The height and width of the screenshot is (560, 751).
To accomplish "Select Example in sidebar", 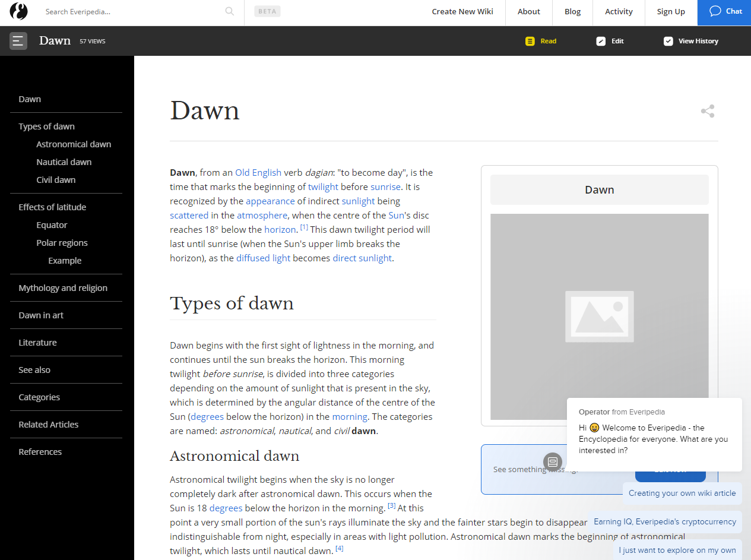I will (65, 261).
